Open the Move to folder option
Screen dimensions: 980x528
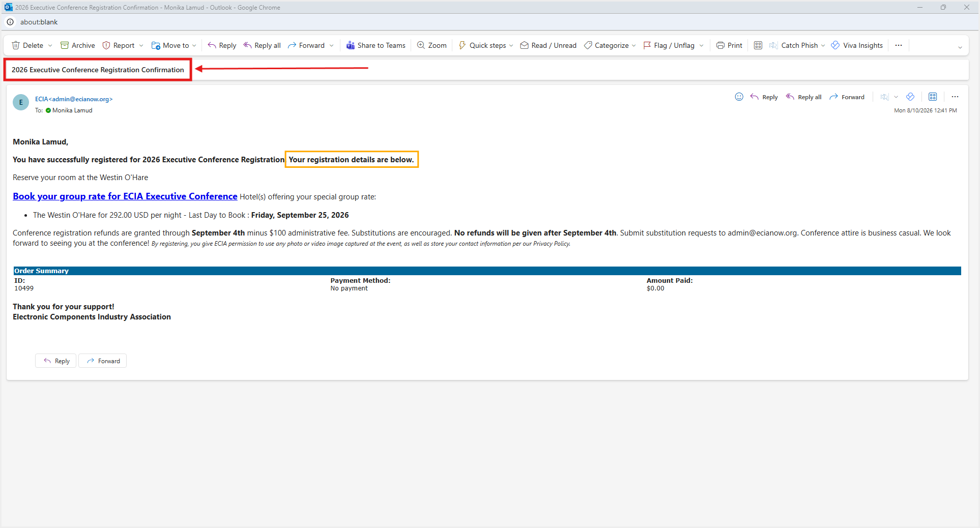click(x=170, y=45)
